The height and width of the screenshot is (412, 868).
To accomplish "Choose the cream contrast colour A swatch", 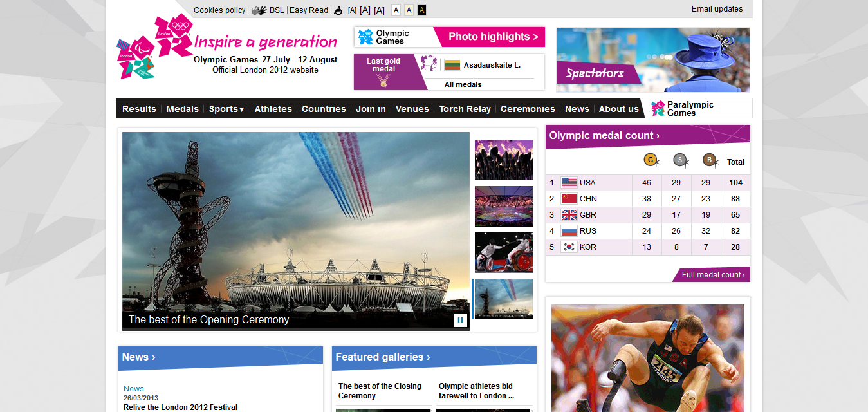I will click(409, 10).
